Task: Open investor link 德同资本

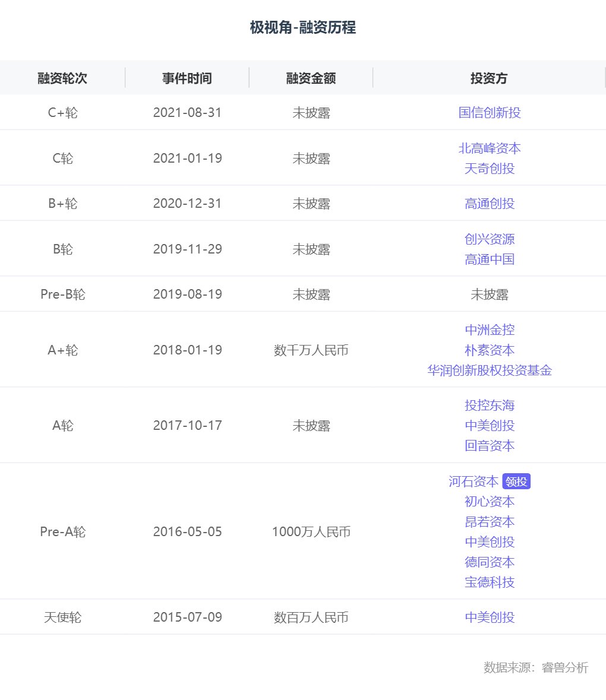Action: (490, 562)
